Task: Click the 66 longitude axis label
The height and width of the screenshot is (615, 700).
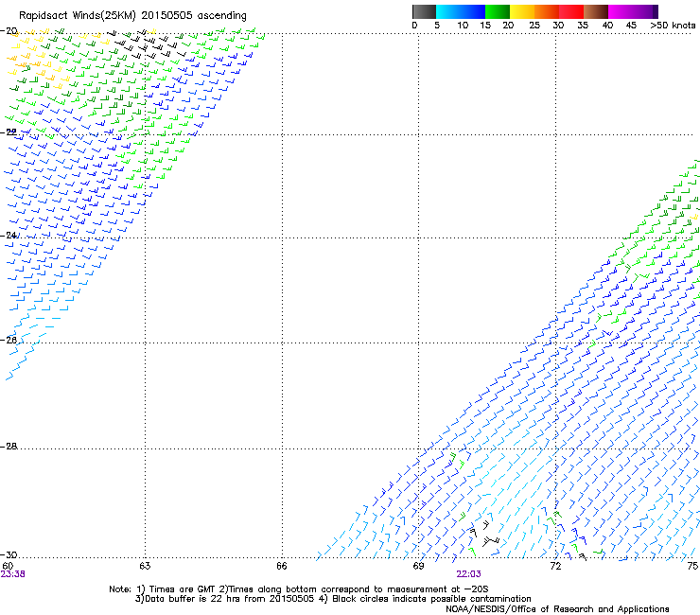Action: (x=282, y=566)
